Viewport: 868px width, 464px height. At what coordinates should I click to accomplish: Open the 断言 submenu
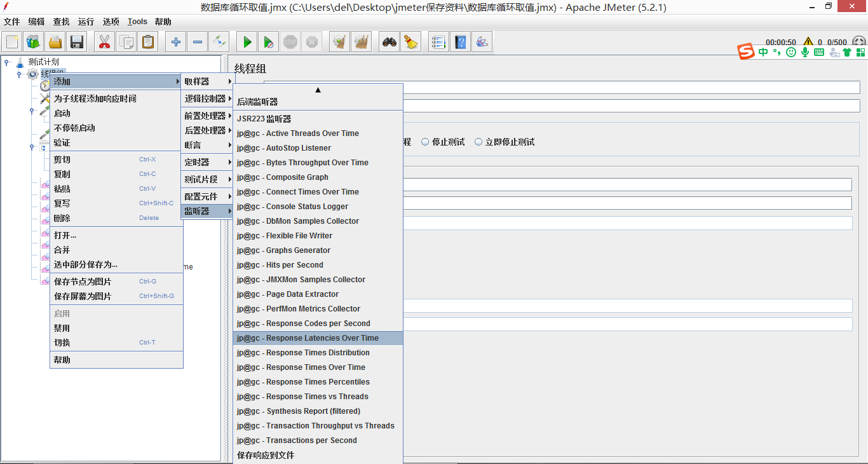[x=207, y=145]
